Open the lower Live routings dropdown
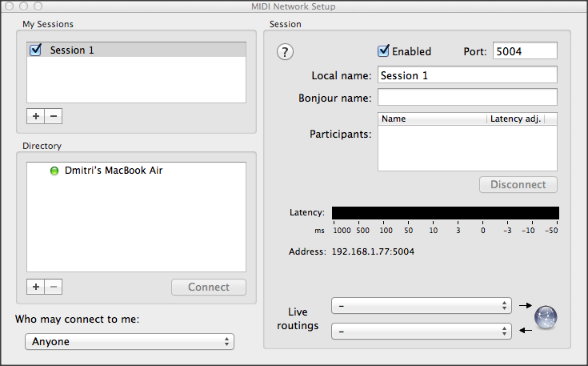 [421, 330]
